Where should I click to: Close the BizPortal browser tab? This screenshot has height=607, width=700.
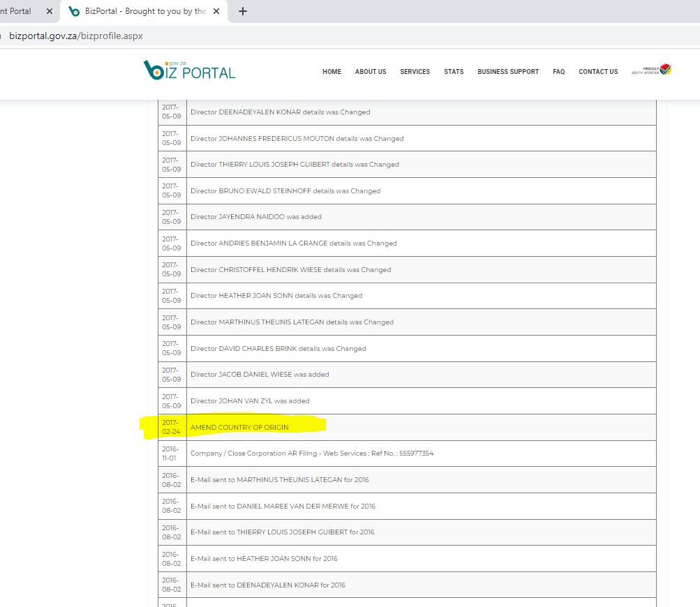(x=216, y=11)
